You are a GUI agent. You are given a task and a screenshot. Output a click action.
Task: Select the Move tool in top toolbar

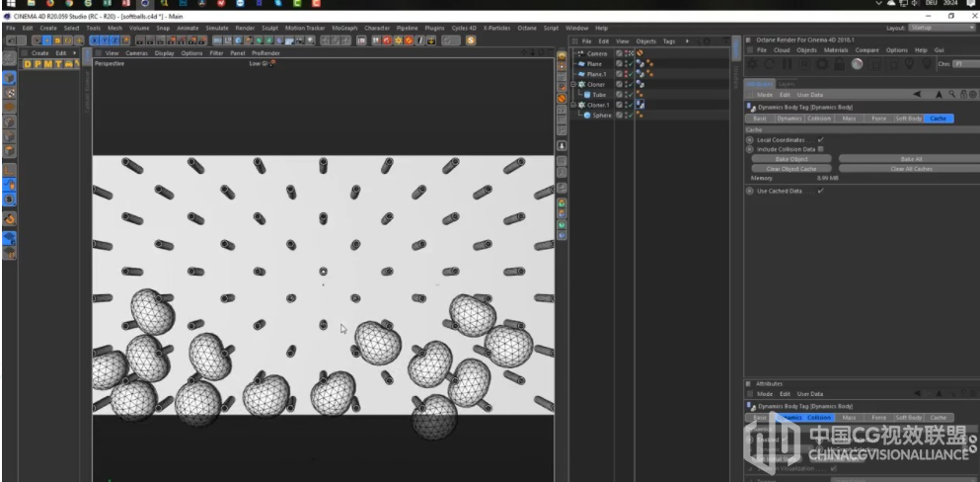click(46, 40)
